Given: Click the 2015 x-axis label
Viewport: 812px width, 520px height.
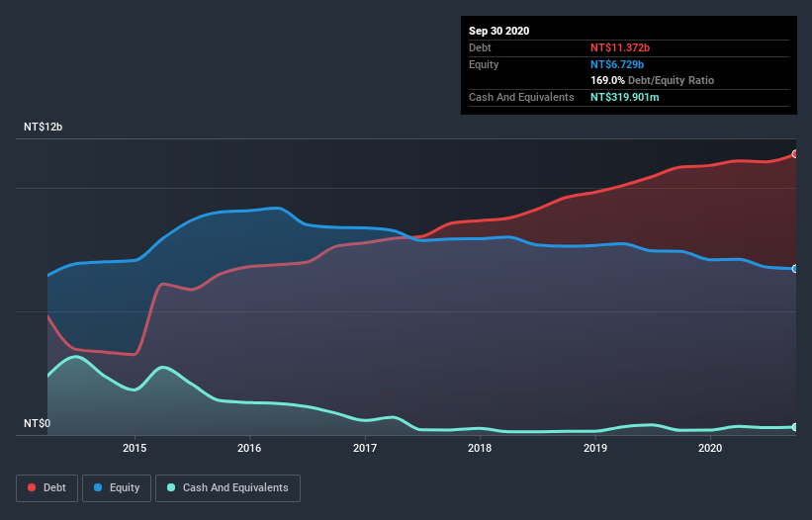Looking at the screenshot, I should pyautogui.click(x=135, y=448).
